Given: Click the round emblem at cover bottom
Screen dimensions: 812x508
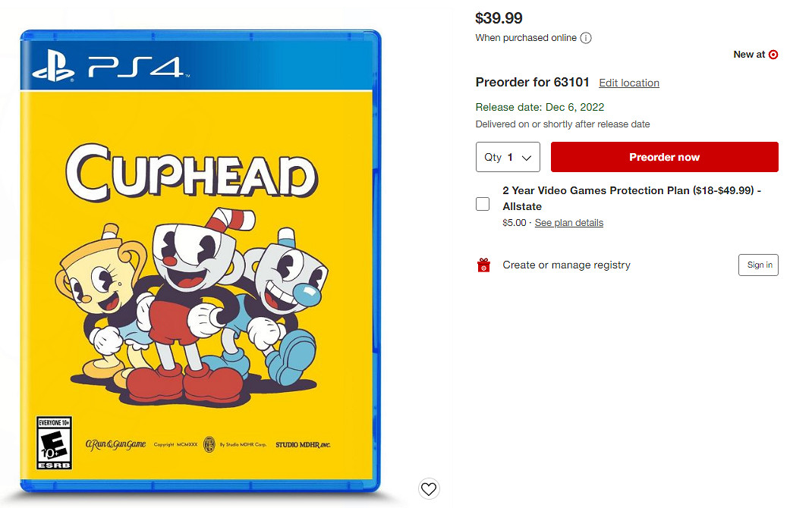Looking at the screenshot, I should pyautogui.click(x=209, y=444).
